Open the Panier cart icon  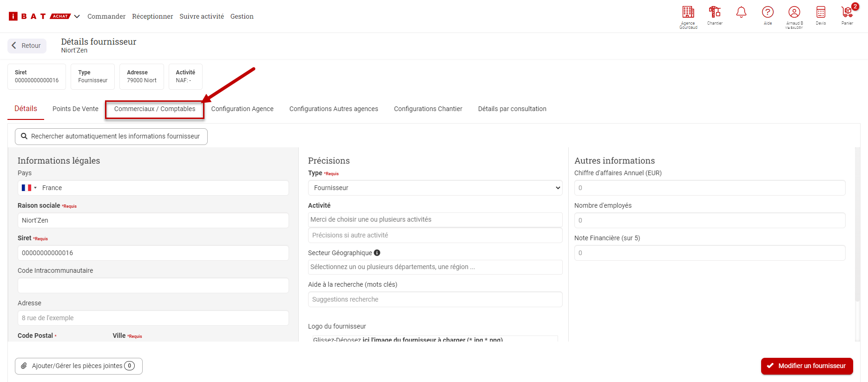pyautogui.click(x=847, y=13)
